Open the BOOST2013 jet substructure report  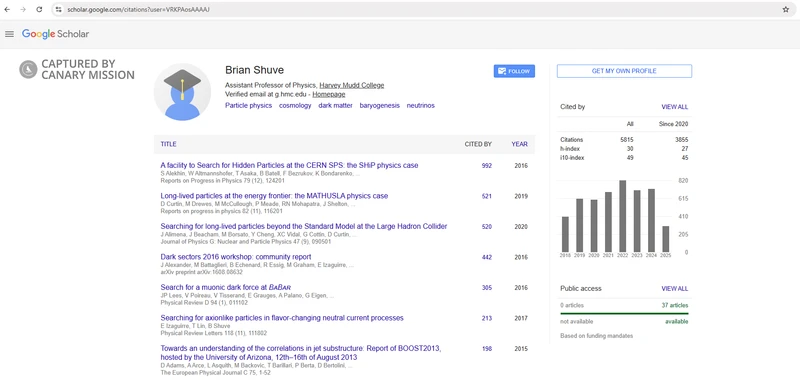click(x=301, y=353)
